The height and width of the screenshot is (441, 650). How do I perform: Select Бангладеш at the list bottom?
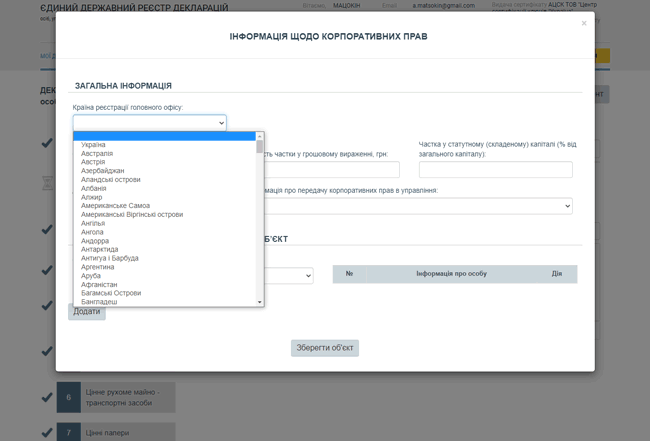(x=99, y=301)
